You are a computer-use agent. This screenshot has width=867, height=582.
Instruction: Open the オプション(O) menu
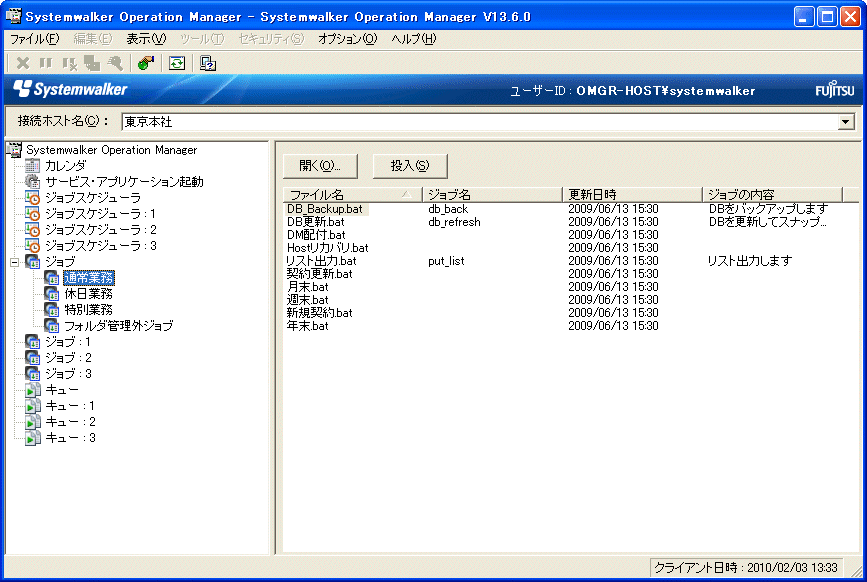click(x=347, y=39)
